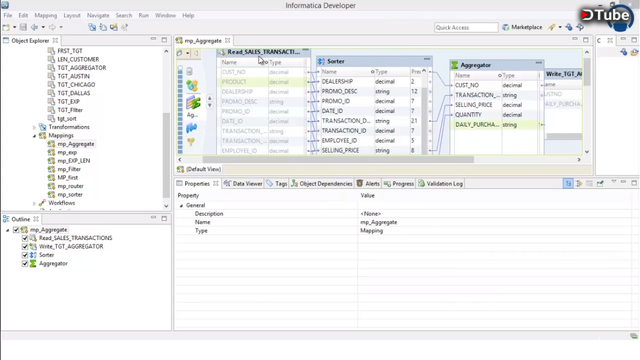Click the mapping editor horizontal scrollbar
Screen dimensions: 640x360
coord(338,160)
